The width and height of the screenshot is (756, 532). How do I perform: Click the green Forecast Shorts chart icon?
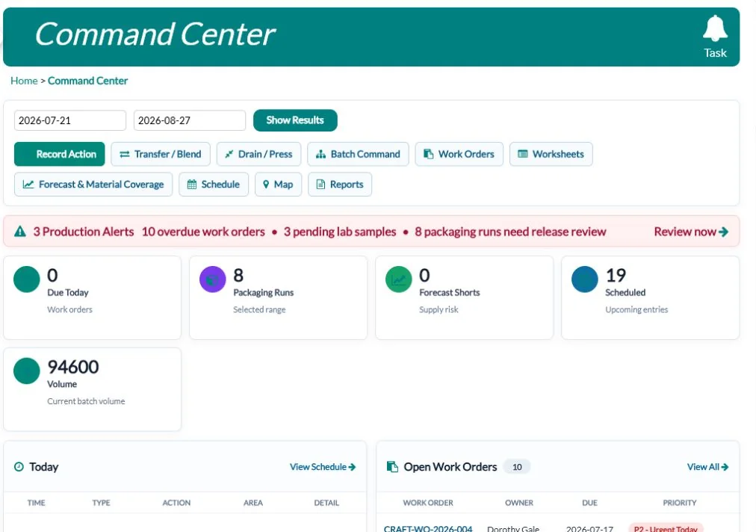point(399,279)
